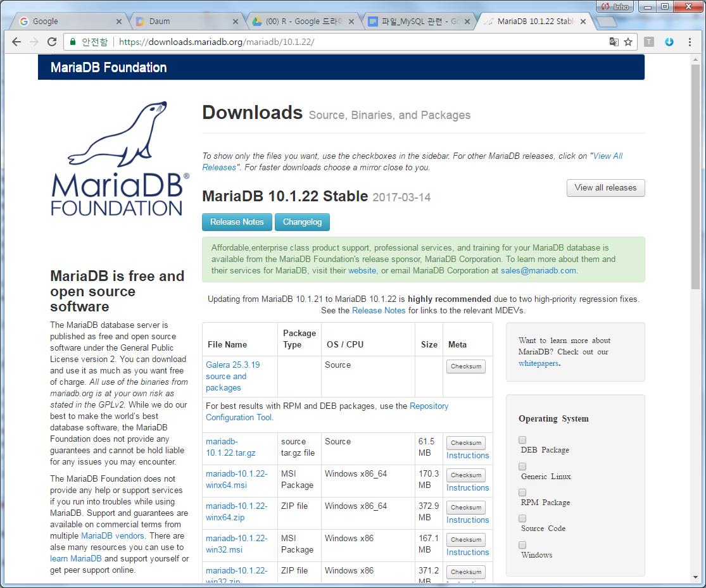Close the Google Drive R tab
The width and height of the screenshot is (706, 588).
point(351,21)
